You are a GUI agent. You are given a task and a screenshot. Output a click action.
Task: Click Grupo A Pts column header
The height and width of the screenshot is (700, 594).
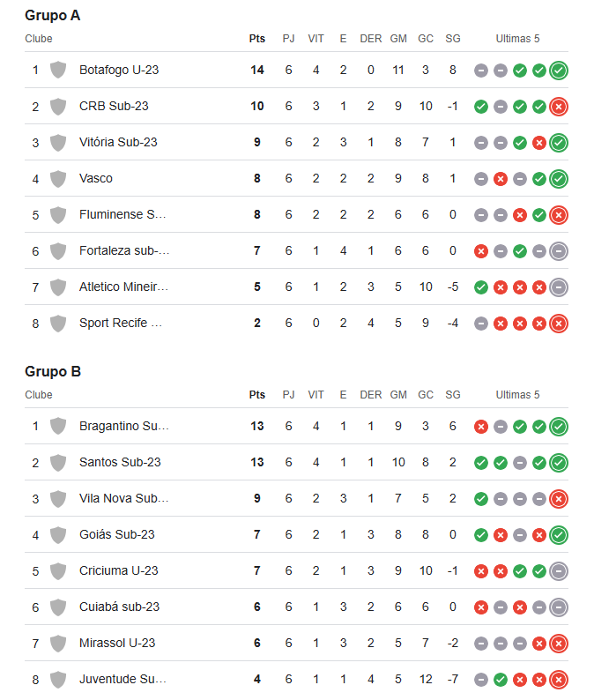pyautogui.click(x=257, y=39)
